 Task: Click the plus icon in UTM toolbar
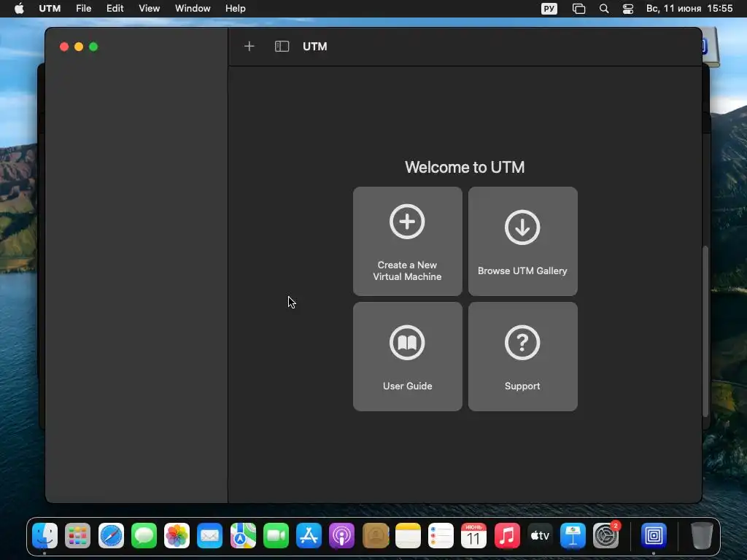(249, 46)
